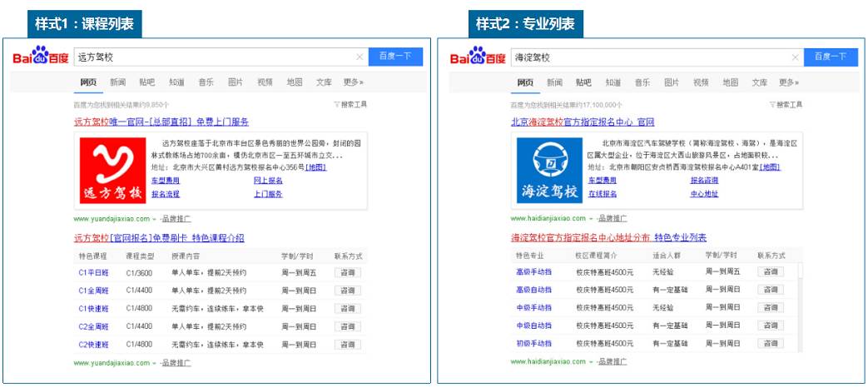Viewport: 868px width, 388px height.
Task: Click the red 远方驾校 brand logo image
Action: pyautogui.click(x=112, y=171)
